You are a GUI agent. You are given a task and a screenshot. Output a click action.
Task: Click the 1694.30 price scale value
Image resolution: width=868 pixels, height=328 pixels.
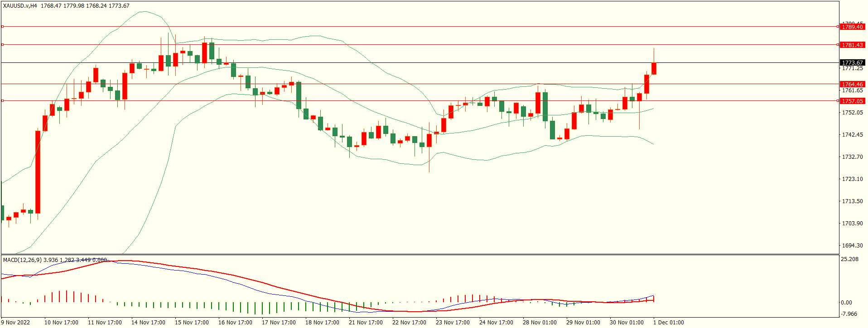click(852, 246)
